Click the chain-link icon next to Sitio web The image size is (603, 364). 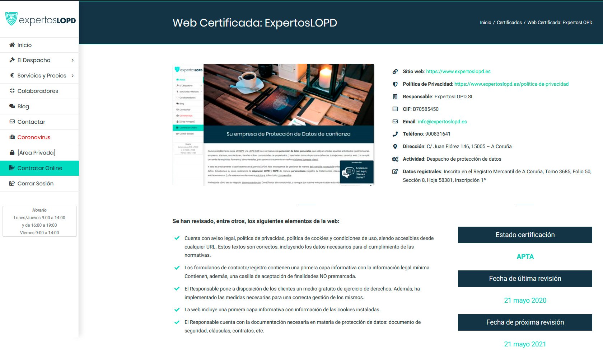coord(395,71)
